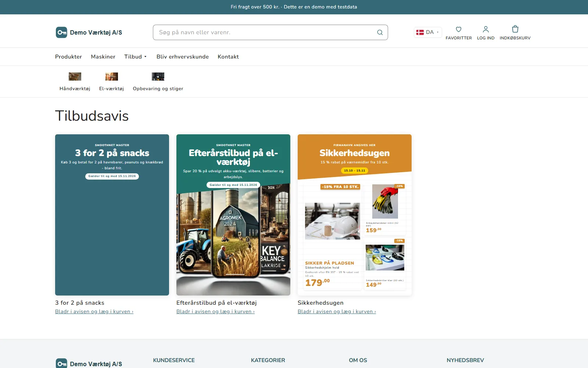Screen dimensions: 588x368
Task: Click 'Bladr i avisen' link under Sikkerhedsugen
Action: click(x=337, y=312)
